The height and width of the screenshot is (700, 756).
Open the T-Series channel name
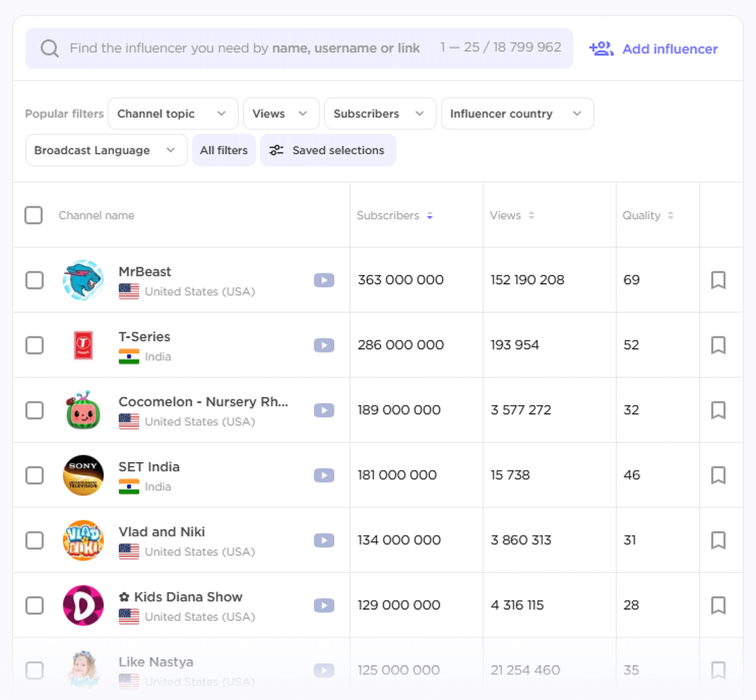(144, 337)
